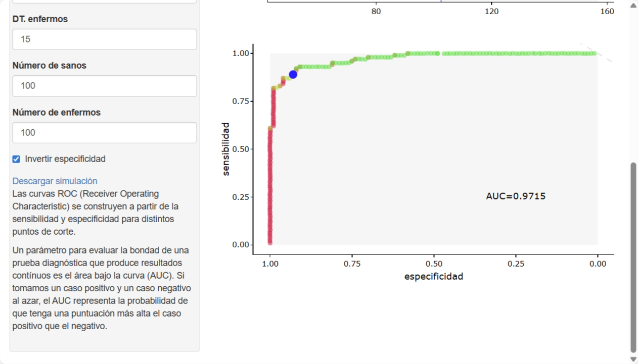Focus the DT. enfermos input field
This screenshot has height=364, width=638.
[104, 39]
